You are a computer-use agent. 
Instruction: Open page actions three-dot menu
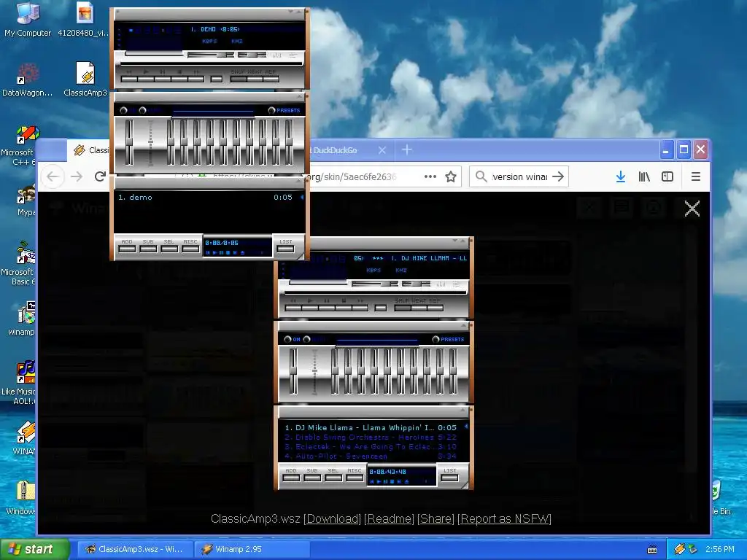(x=430, y=176)
